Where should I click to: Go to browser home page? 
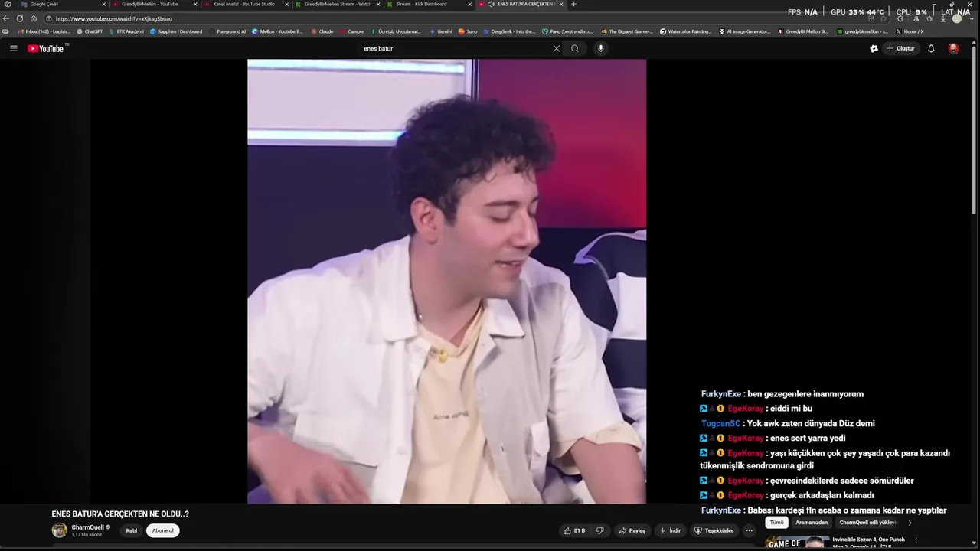(x=34, y=18)
